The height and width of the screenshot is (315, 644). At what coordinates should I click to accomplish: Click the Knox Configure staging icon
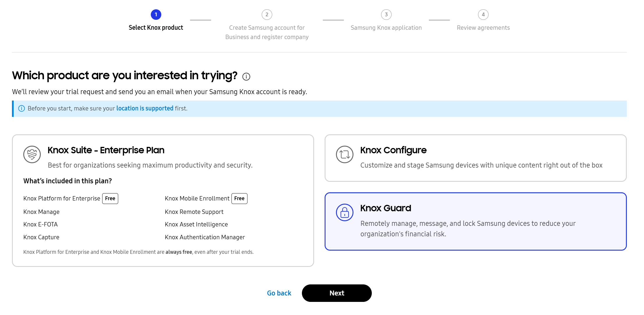(x=344, y=154)
